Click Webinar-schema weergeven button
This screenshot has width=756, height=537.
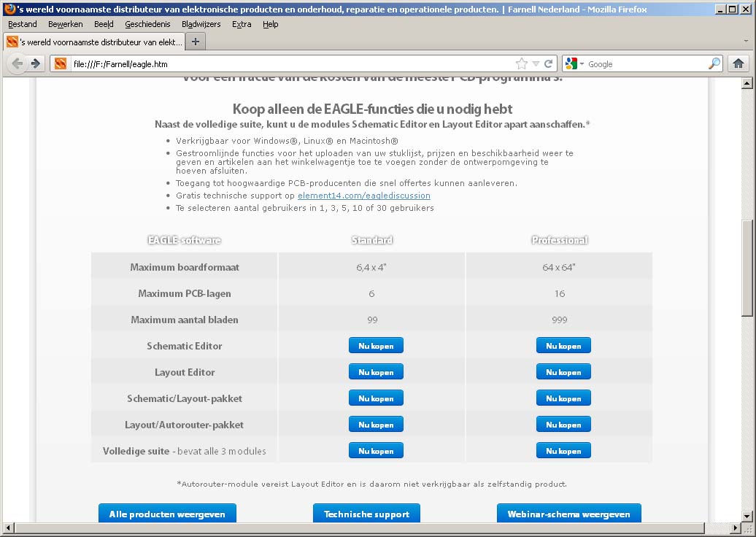(x=569, y=514)
